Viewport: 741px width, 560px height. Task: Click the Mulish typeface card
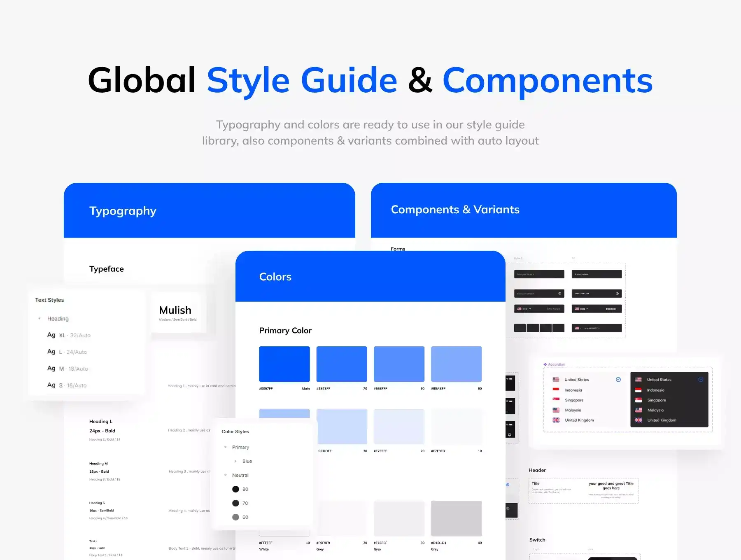tap(176, 313)
